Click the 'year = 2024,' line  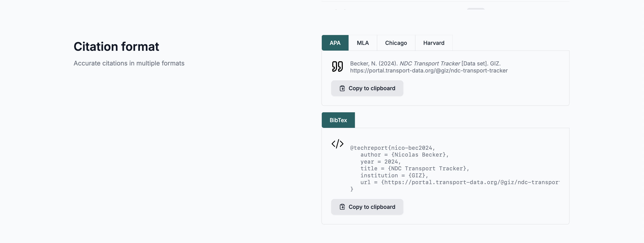tap(381, 162)
